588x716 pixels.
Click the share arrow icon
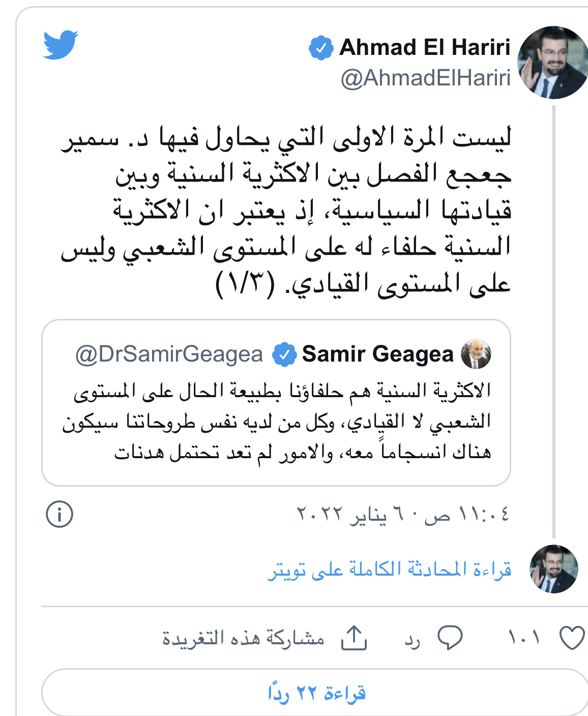point(354,638)
